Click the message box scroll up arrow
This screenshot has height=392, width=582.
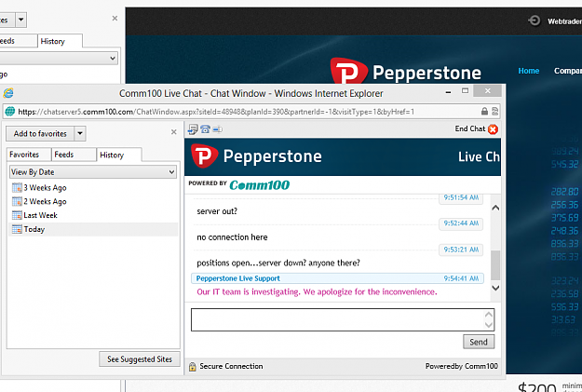(x=489, y=315)
